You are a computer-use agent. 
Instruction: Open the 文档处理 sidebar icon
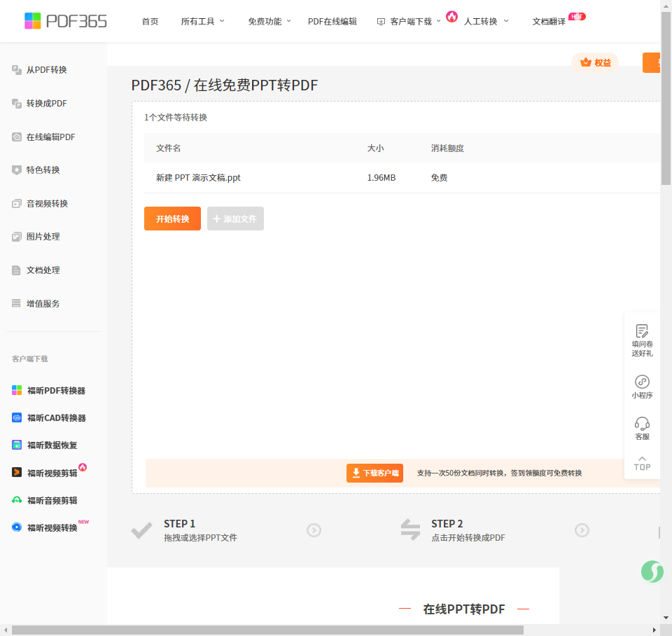[x=17, y=270]
